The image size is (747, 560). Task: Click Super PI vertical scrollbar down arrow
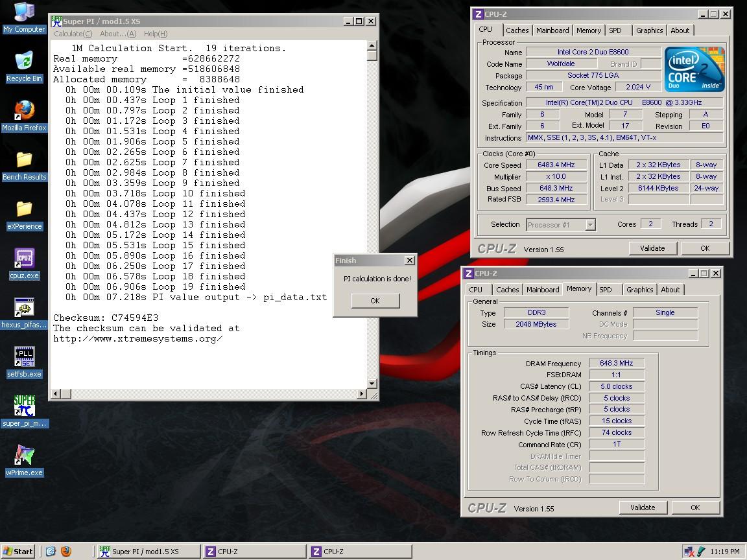tap(372, 383)
